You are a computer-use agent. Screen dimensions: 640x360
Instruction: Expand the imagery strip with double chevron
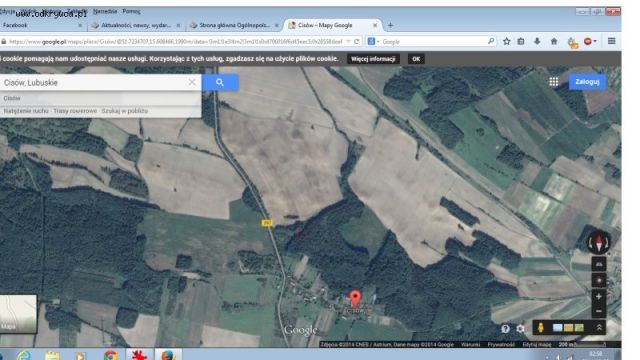599,328
